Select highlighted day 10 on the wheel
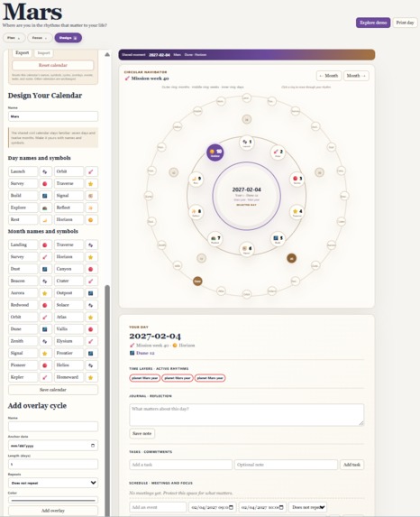 tap(215, 152)
